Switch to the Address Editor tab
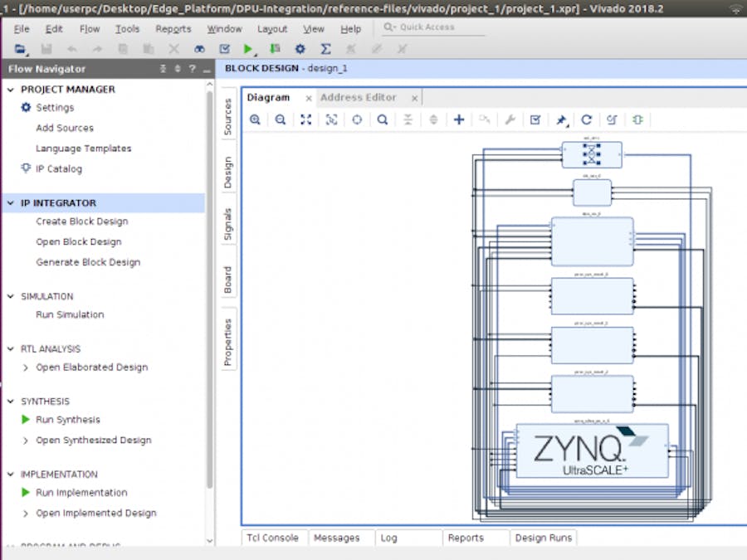This screenshot has width=747, height=560. [x=359, y=97]
